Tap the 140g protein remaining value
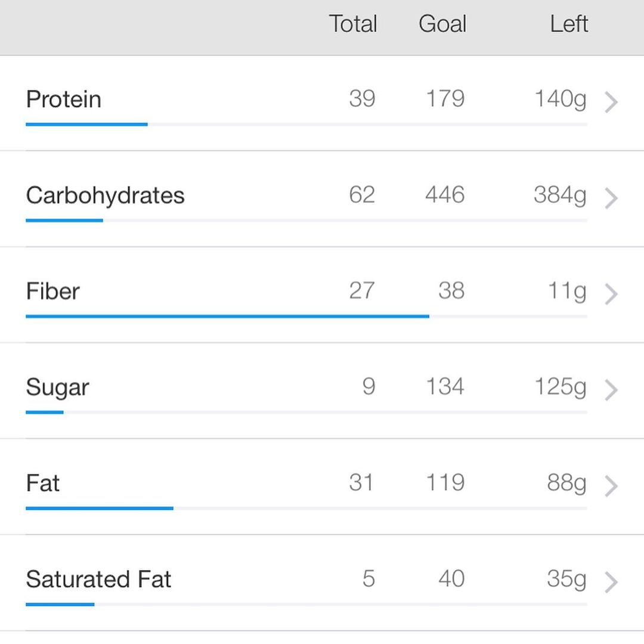This screenshot has width=644, height=644. tap(561, 100)
